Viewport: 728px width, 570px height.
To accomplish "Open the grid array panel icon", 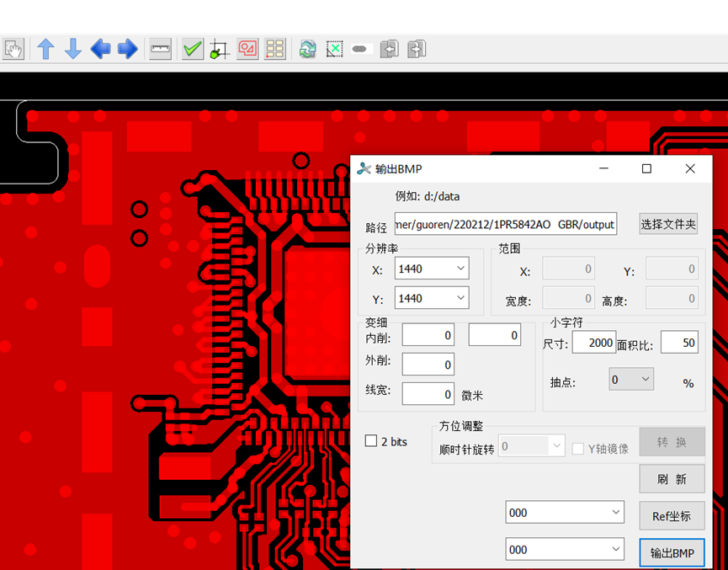I will 274,48.
